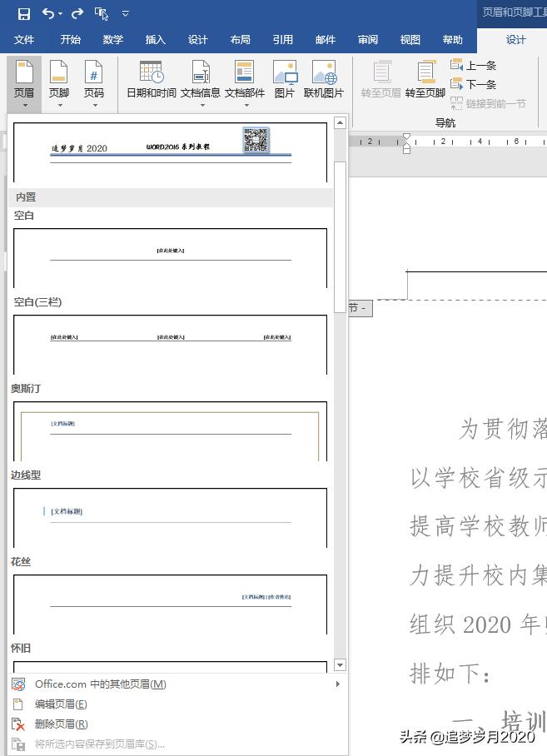This screenshot has width=547, height=756.
Task: Select the Blank (空白) header thumbnail
Action: (x=171, y=256)
